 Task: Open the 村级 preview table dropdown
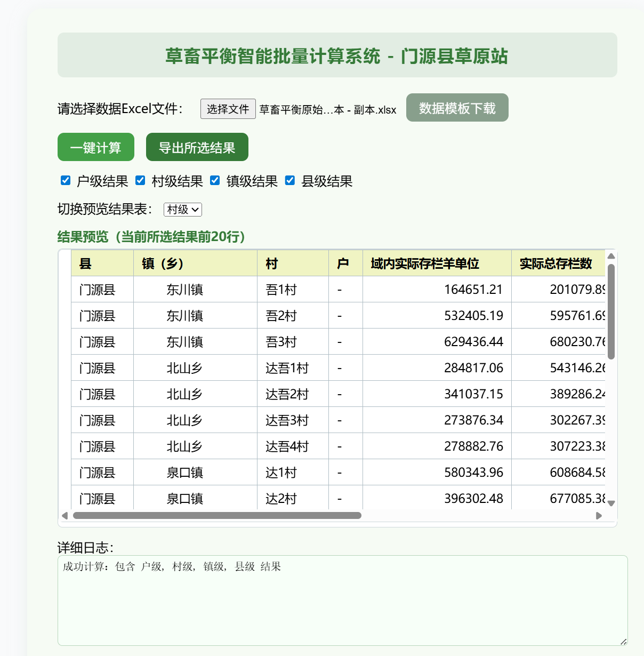coord(182,210)
